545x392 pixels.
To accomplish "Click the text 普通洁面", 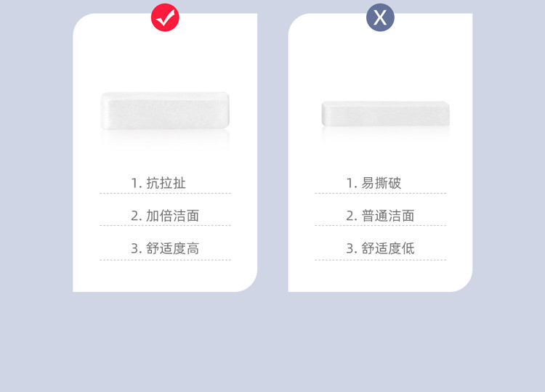I will click(388, 216).
